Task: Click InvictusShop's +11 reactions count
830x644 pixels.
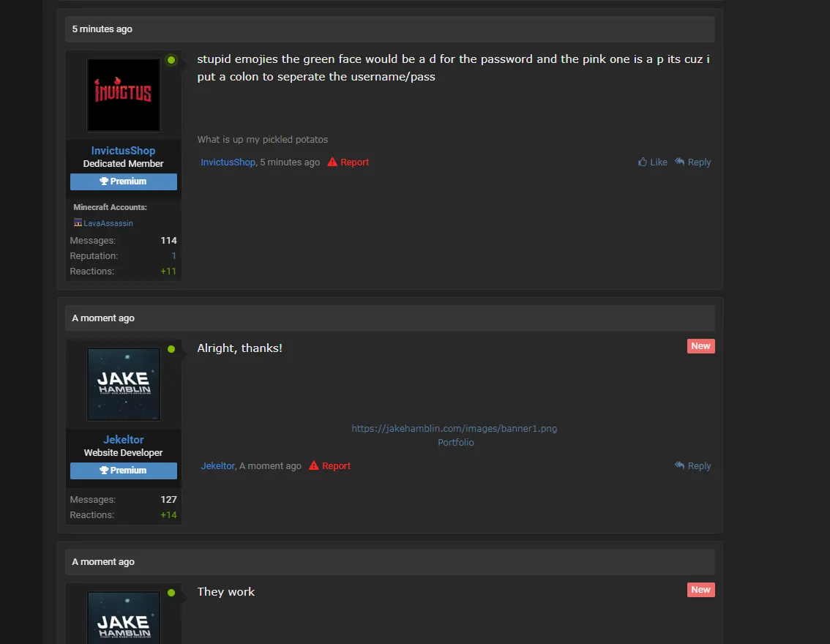Action: 168,272
